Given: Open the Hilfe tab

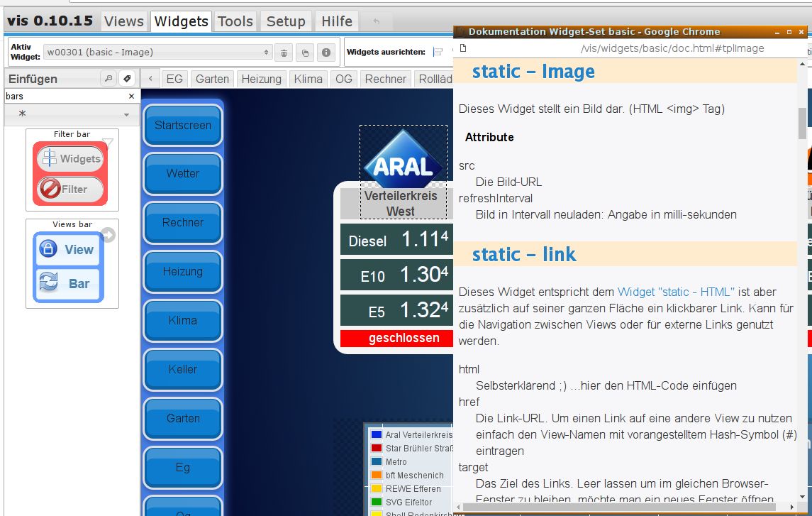Looking at the screenshot, I should tap(337, 21).
